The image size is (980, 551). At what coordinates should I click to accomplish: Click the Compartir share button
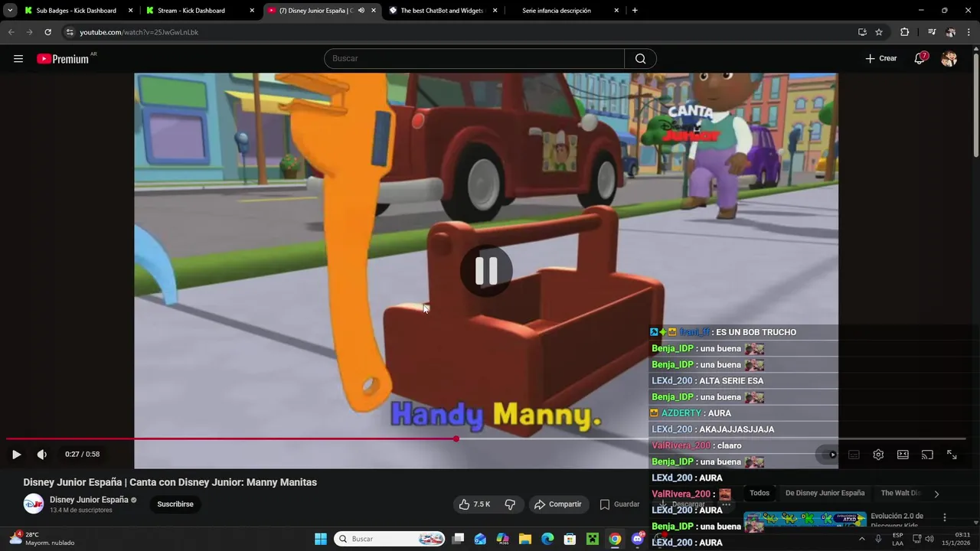pos(558,504)
